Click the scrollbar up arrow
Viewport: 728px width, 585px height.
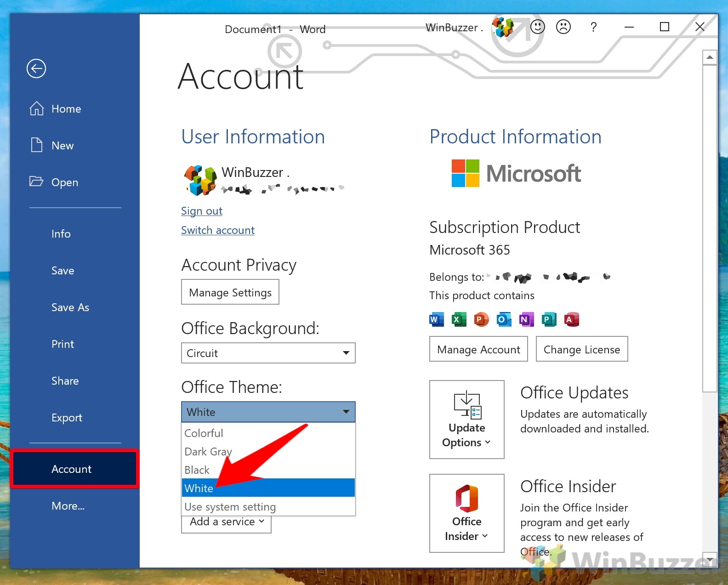[710, 57]
